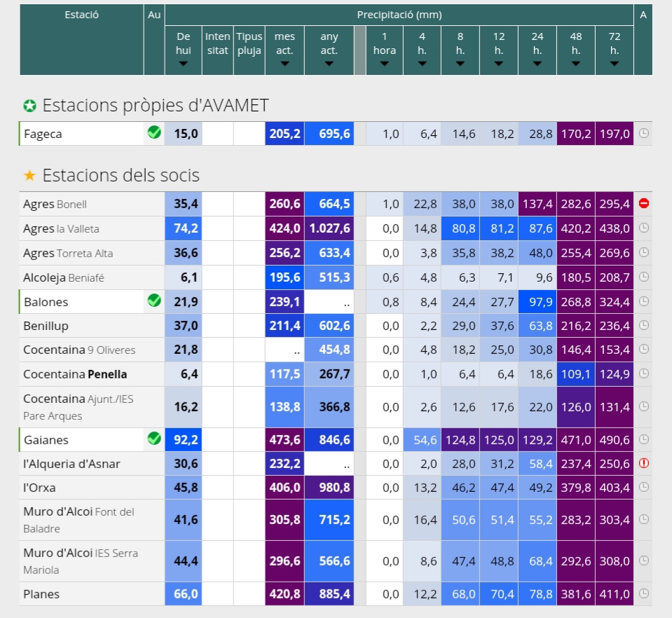Open the Muro d'Alcoi Font del Baladre station
672x618 pixels.
coord(79,520)
